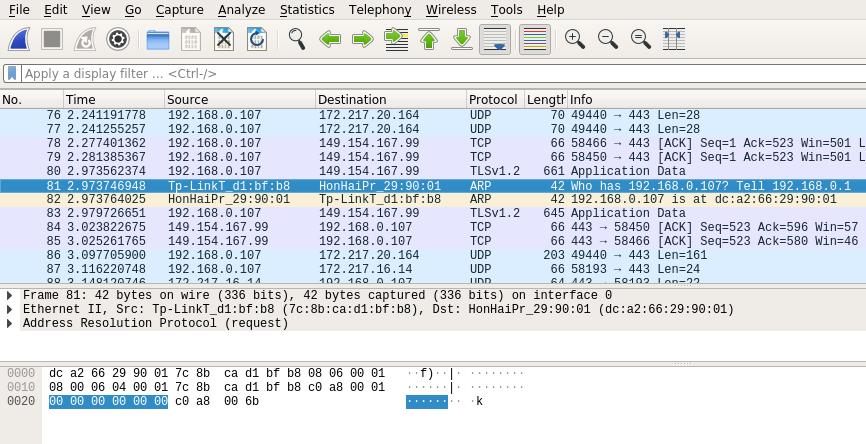Close the current capture file
This screenshot has width=866, height=444.
pos(223,39)
